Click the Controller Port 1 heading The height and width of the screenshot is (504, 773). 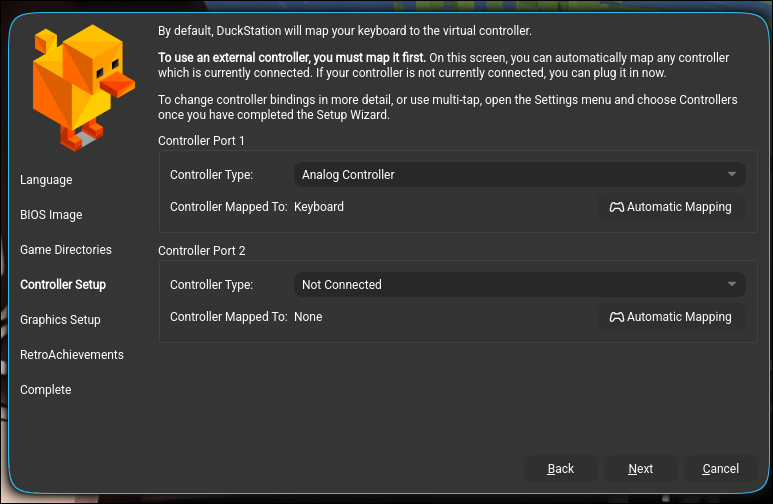click(201, 141)
